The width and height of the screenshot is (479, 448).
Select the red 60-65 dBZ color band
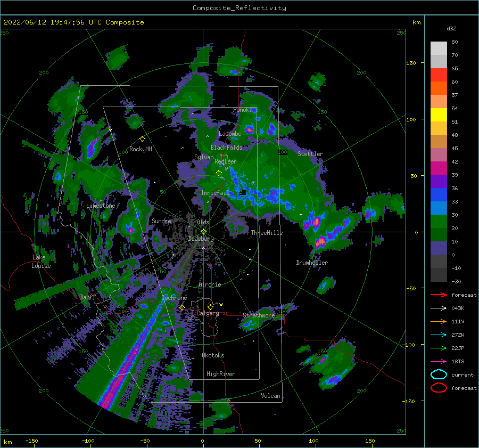[x=439, y=75]
